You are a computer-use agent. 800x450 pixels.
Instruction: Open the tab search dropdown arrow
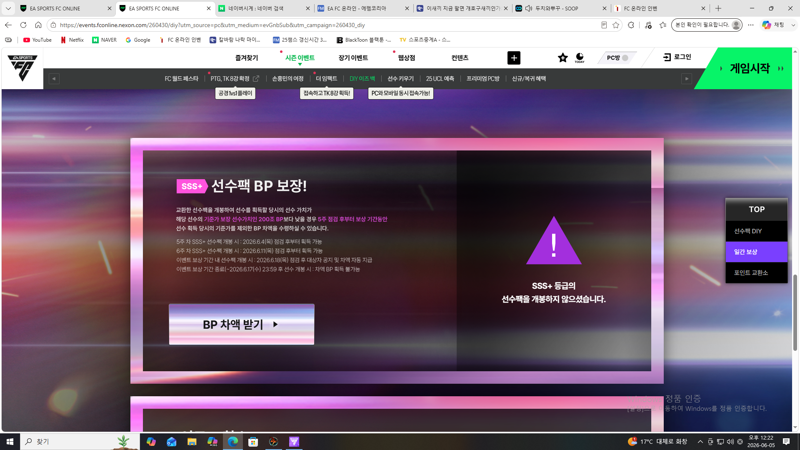coord(8,9)
